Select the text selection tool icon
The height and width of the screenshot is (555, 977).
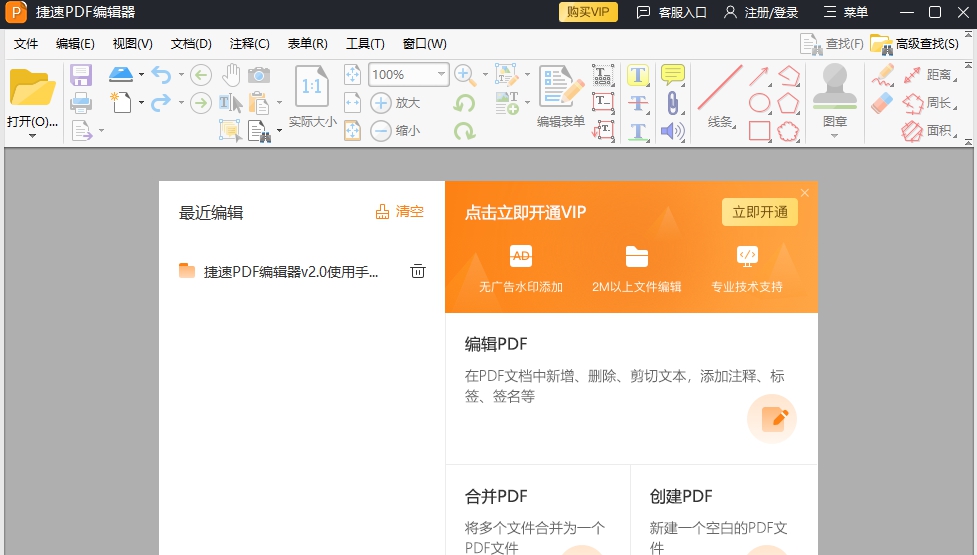(x=230, y=103)
